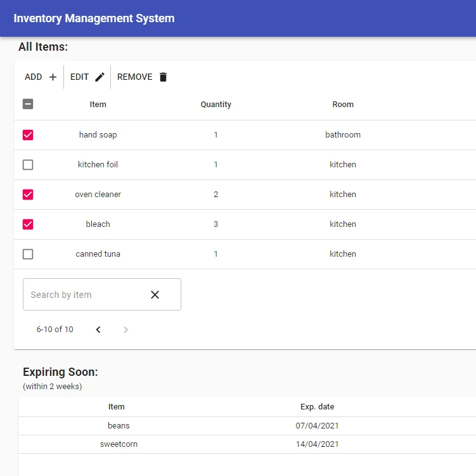Image resolution: width=476 pixels, height=476 pixels.
Task: Click the 07/04/2021 expiry date
Action: [x=317, y=425]
